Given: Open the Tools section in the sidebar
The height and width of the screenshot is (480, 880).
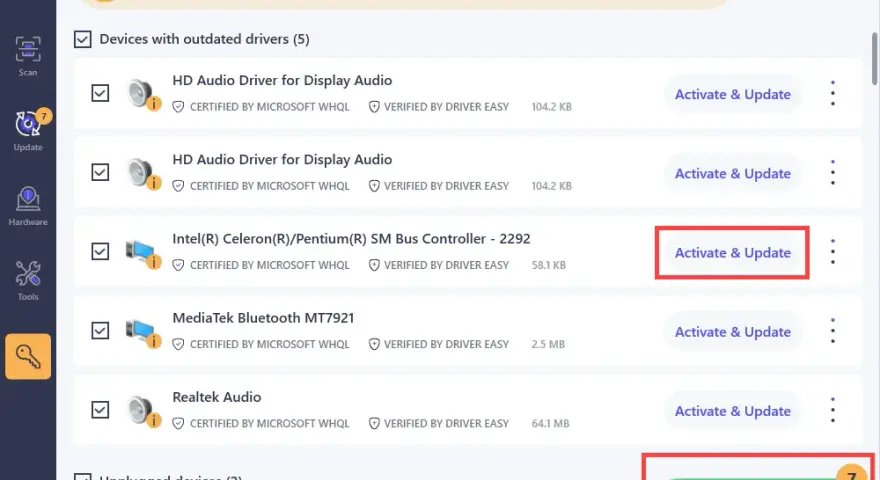Looking at the screenshot, I should point(28,281).
